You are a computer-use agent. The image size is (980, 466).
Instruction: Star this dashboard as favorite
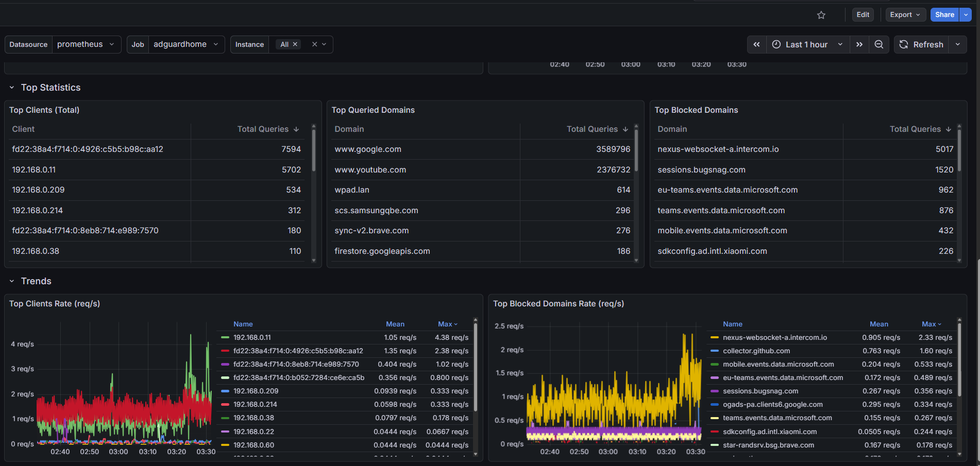[821, 15]
